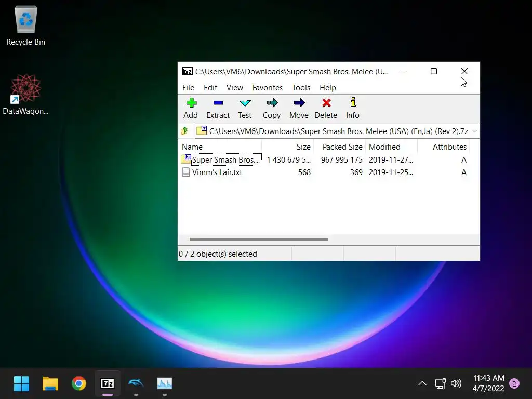Viewport: 532px width, 399px height.
Task: Click the red Delete icon
Action: point(326,103)
